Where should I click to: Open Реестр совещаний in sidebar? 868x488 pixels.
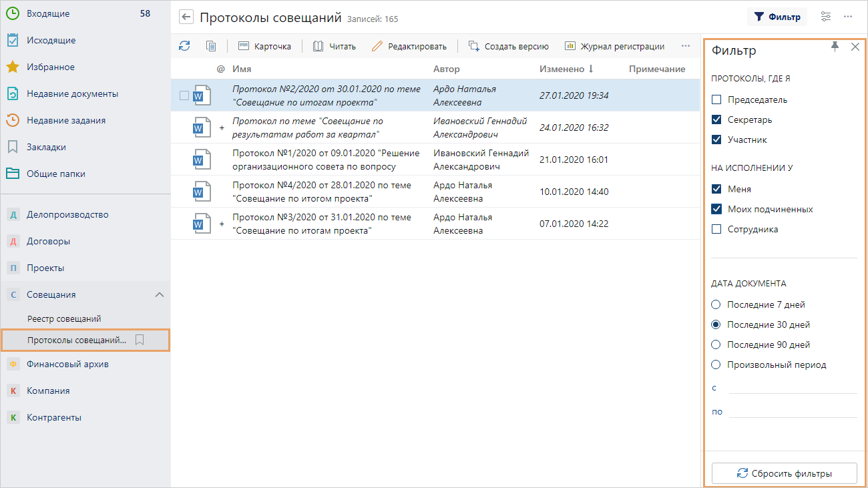[64, 318]
